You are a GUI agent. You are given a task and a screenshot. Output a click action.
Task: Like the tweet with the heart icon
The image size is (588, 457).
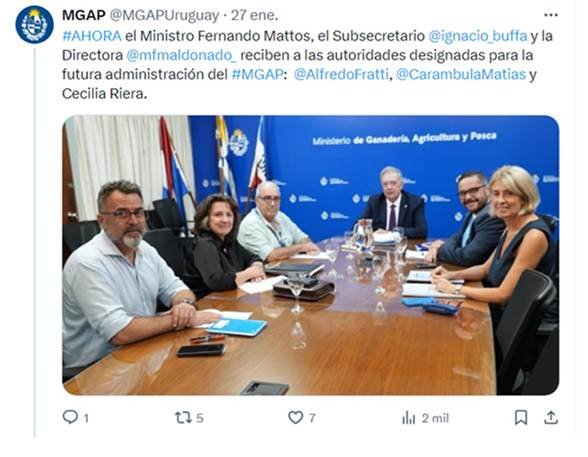tap(296, 417)
